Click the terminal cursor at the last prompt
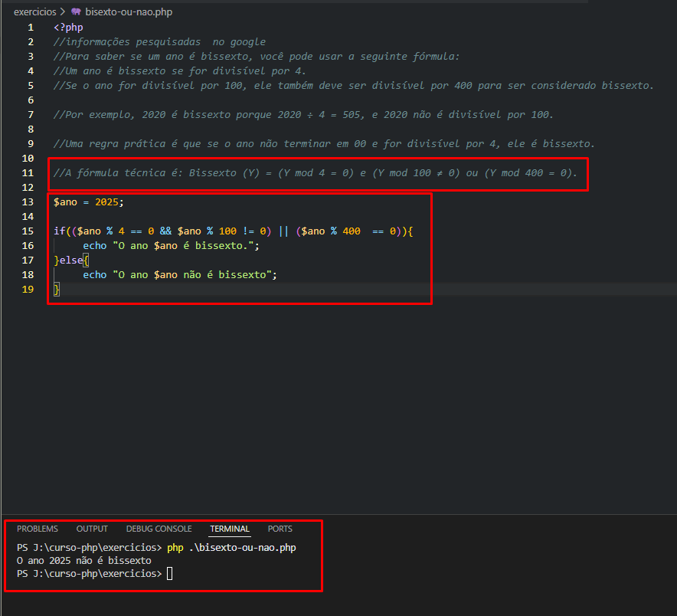Viewport: 677px width, 616px height. [170, 574]
